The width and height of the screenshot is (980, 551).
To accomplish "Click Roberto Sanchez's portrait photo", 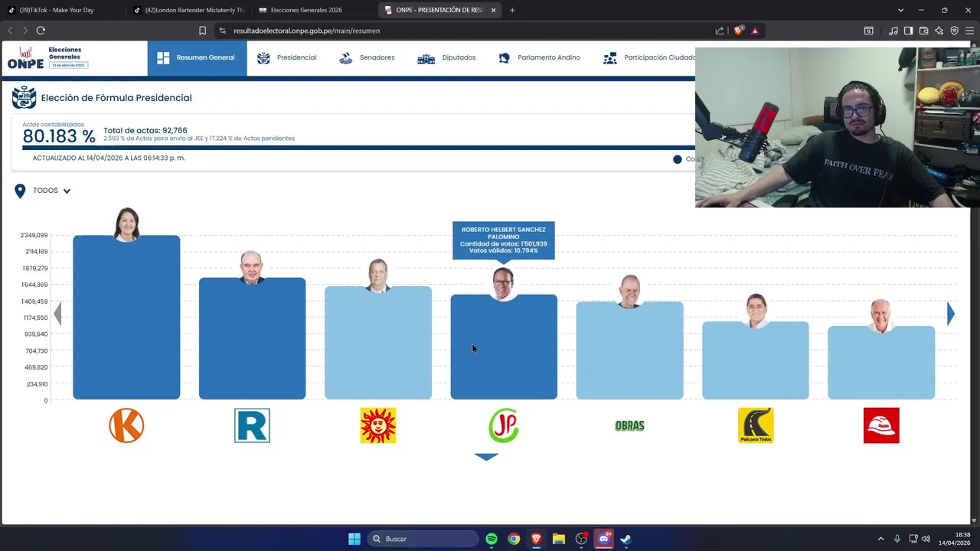I will click(504, 283).
